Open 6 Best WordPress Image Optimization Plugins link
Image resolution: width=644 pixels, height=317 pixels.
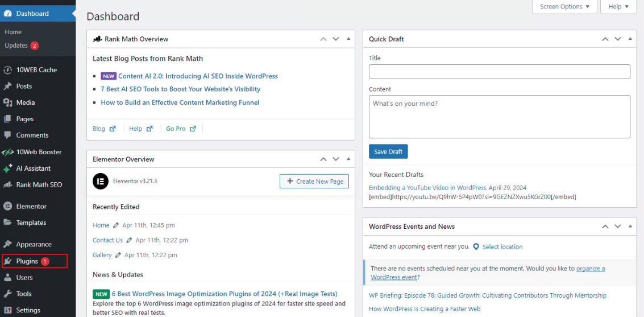(x=225, y=294)
